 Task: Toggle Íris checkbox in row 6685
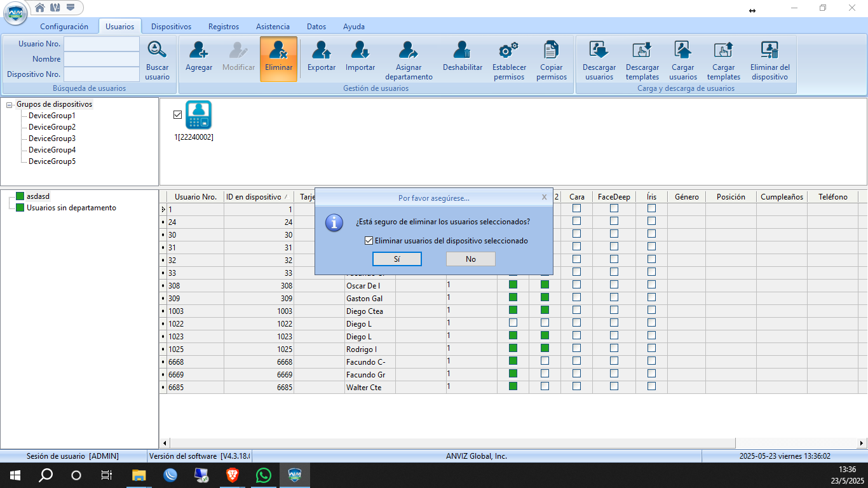[x=651, y=386]
